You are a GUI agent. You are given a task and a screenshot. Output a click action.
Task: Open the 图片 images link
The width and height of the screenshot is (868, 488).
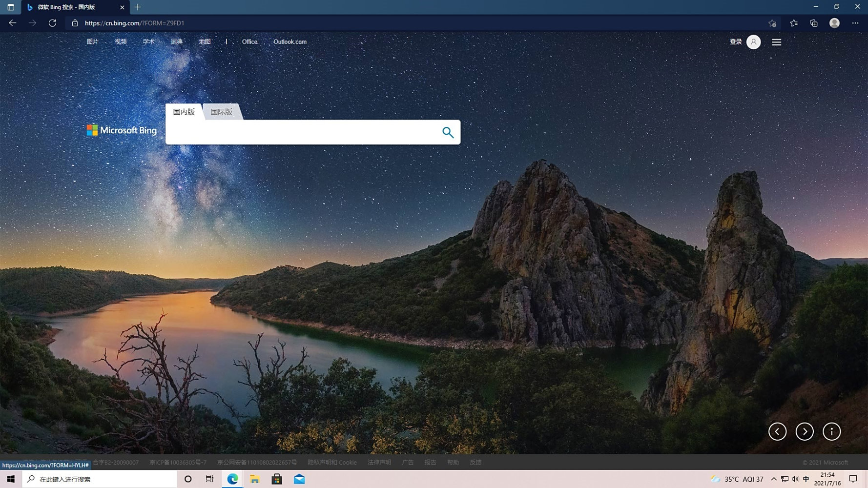pos(92,42)
